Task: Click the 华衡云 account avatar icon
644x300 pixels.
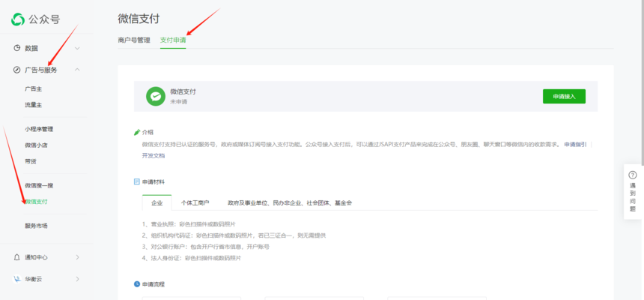Action: click(x=16, y=279)
